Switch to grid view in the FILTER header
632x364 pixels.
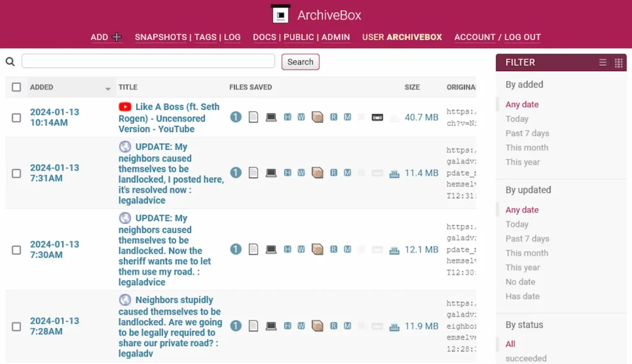[618, 62]
